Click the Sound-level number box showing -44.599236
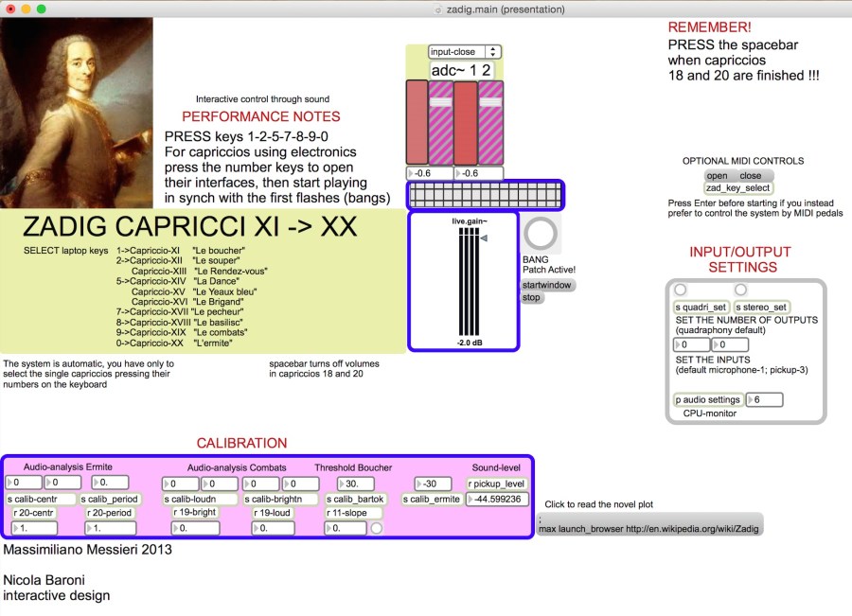This screenshot has height=616, width=852. [499, 499]
